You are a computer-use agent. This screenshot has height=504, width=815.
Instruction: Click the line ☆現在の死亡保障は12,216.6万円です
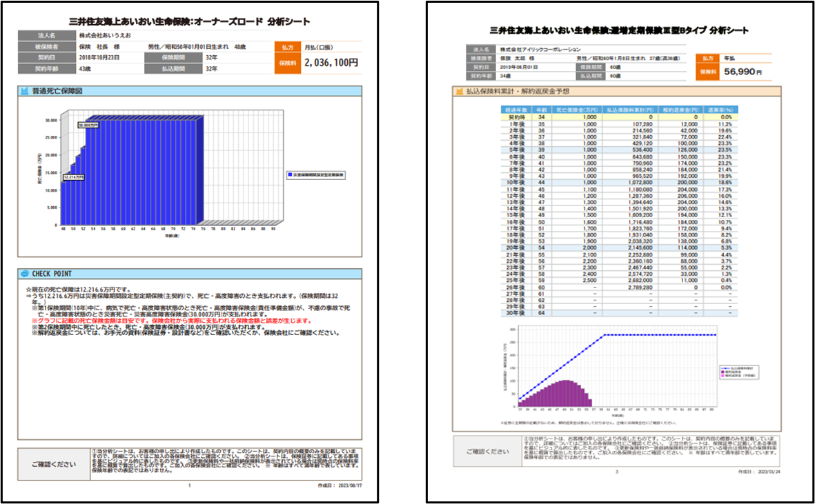click(x=79, y=289)
